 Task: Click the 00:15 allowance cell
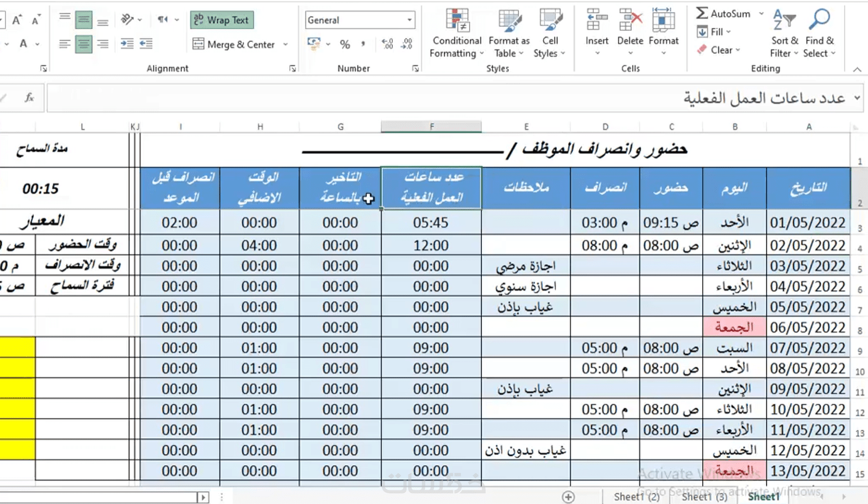coord(40,189)
